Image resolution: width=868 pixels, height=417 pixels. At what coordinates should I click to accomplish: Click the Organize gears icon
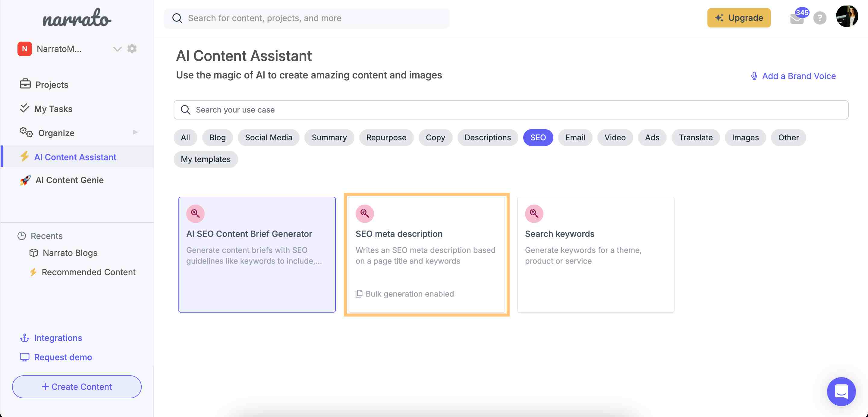(x=26, y=132)
